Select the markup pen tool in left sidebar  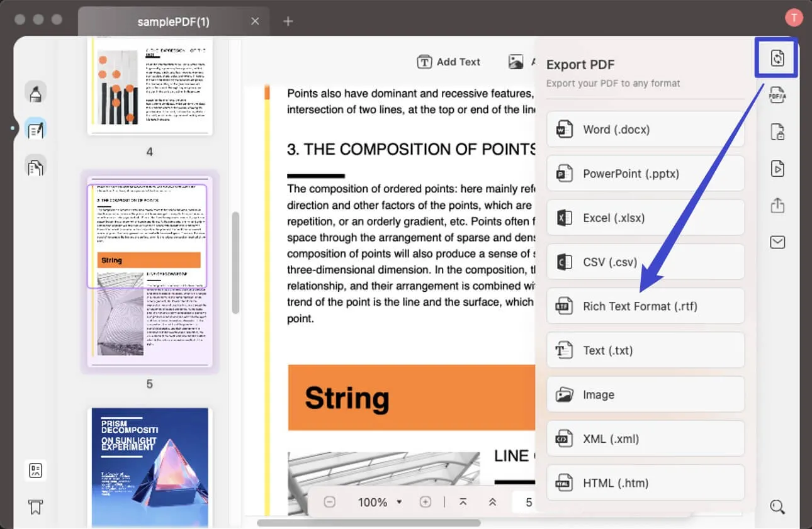pos(35,91)
